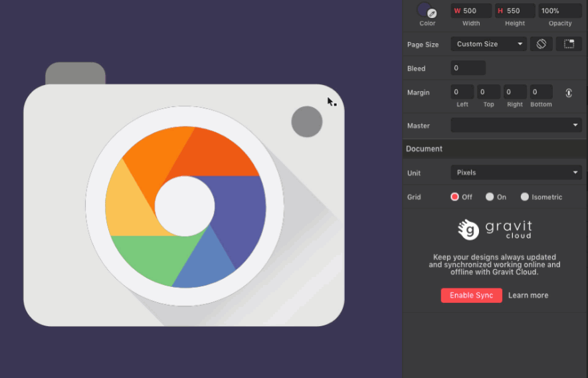588x378 pixels.
Task: Select Grid Off radio button
Action: pos(454,197)
